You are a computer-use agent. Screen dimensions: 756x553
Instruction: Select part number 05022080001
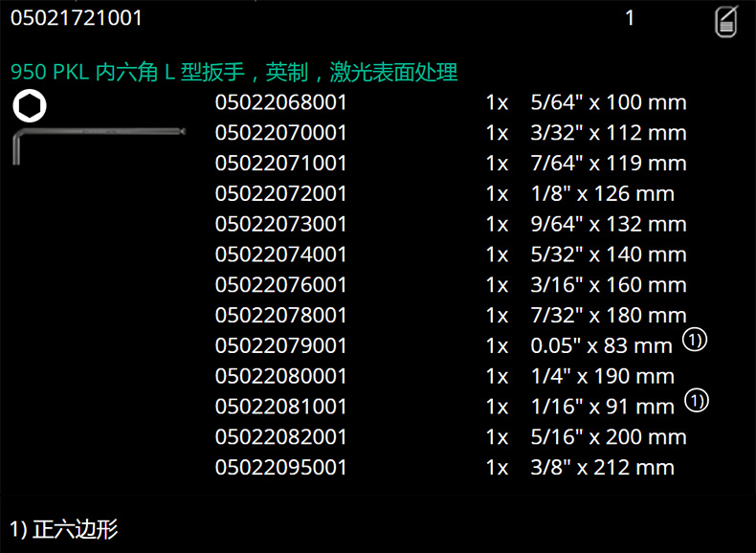point(280,377)
